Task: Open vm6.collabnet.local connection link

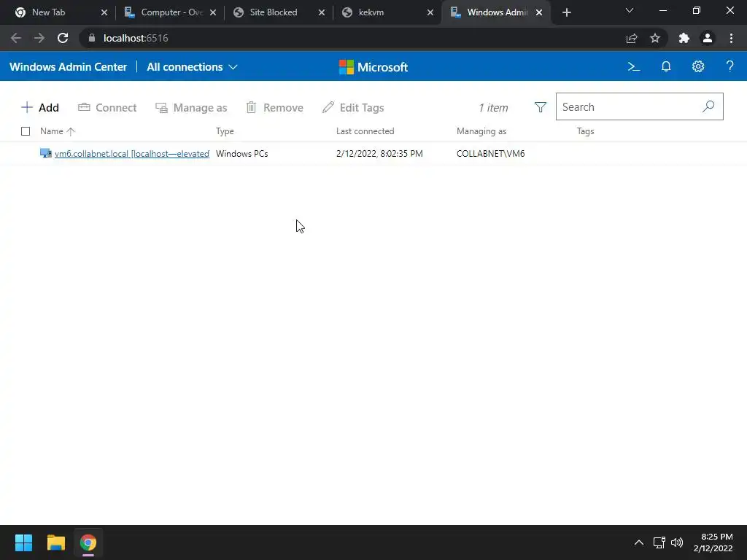Action: point(132,153)
